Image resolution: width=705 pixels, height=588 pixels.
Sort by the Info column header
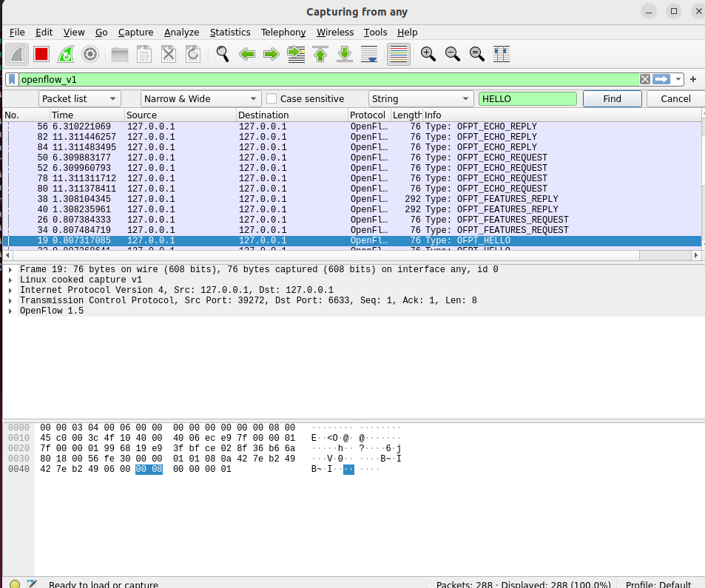tap(562, 115)
